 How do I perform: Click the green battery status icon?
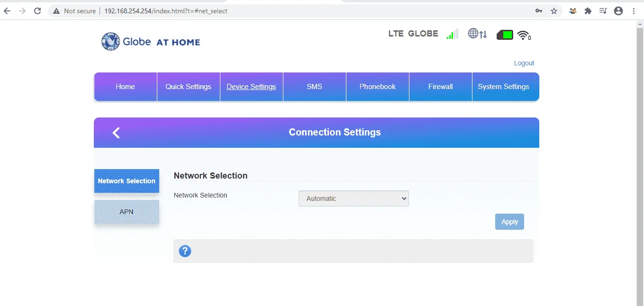[x=505, y=35]
